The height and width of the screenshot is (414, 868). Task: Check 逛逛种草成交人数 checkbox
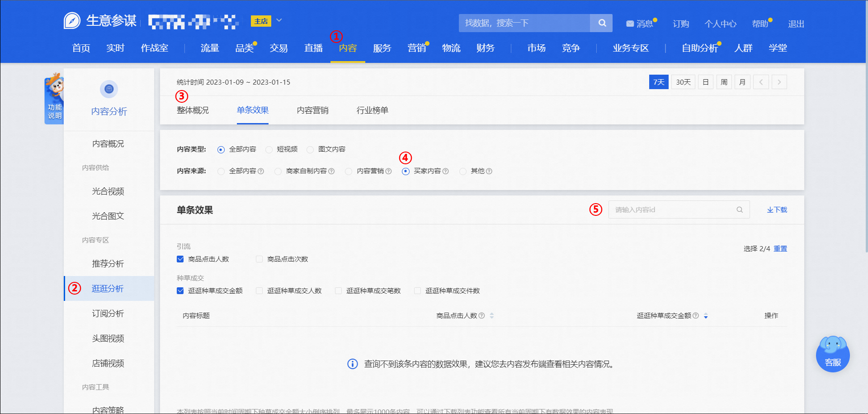[259, 290]
